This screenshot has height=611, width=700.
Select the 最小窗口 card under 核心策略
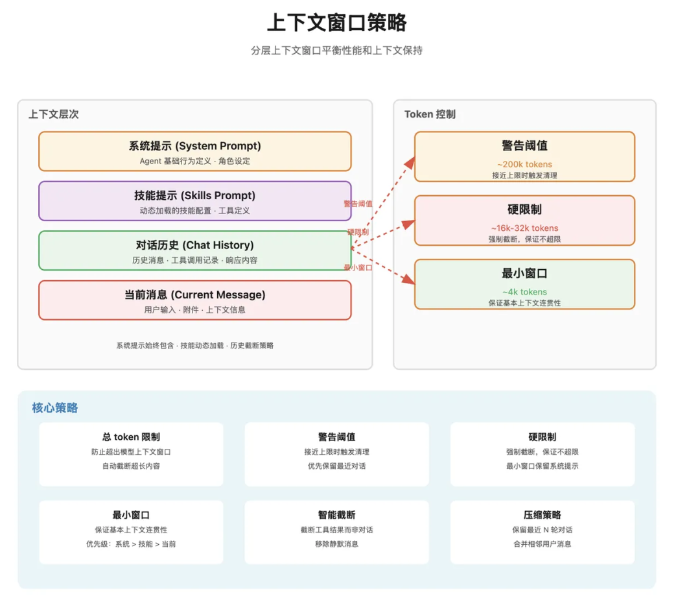(x=130, y=532)
